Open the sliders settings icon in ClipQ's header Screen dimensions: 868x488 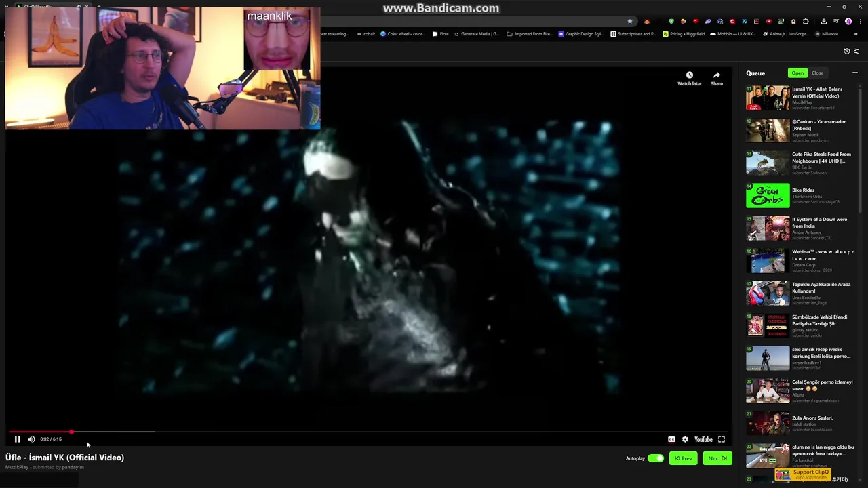pos(856,51)
